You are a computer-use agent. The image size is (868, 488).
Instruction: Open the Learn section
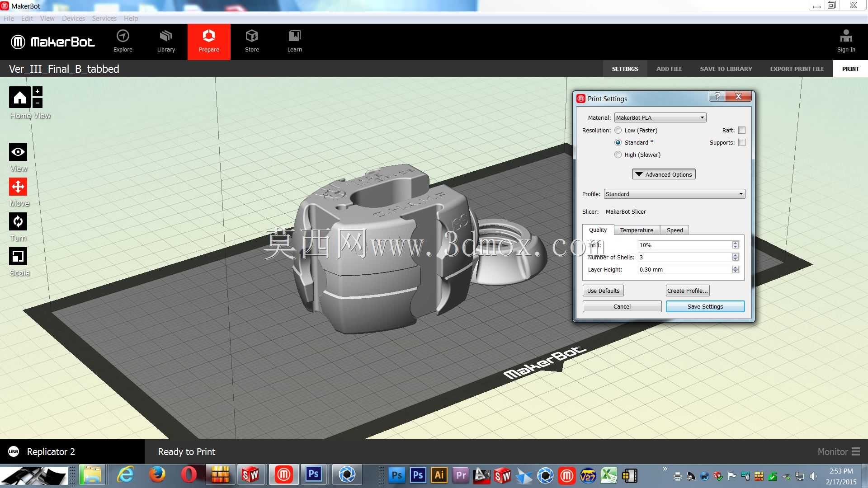[294, 42]
